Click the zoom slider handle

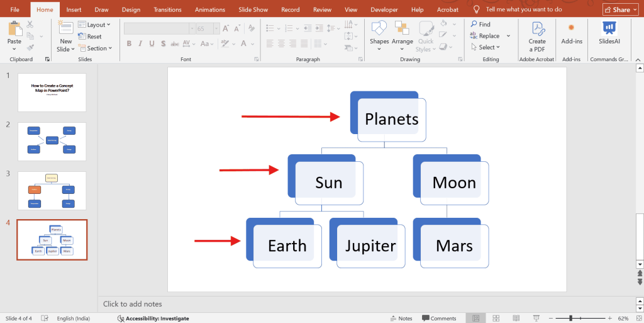[572, 318]
